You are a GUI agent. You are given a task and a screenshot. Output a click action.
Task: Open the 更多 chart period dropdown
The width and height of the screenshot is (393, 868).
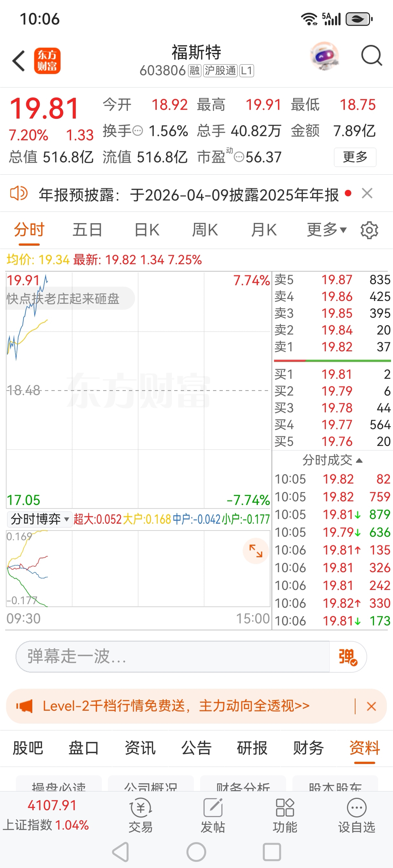click(x=326, y=230)
